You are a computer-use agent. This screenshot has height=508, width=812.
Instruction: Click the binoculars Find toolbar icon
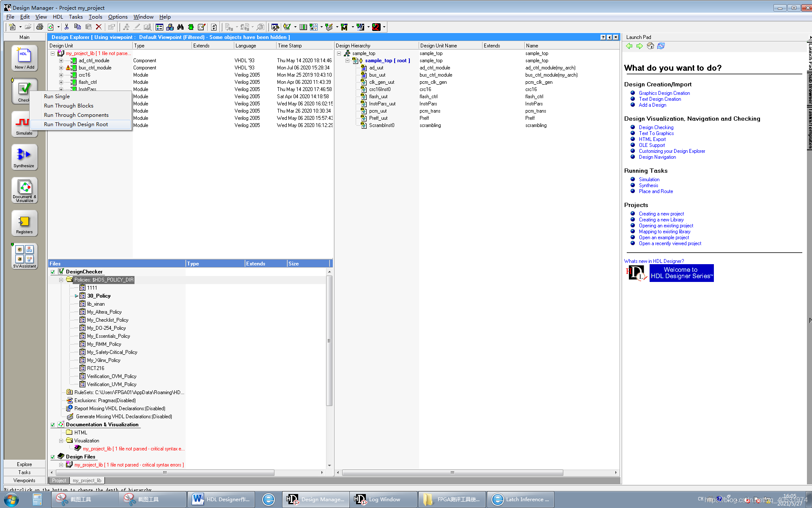tap(181, 27)
